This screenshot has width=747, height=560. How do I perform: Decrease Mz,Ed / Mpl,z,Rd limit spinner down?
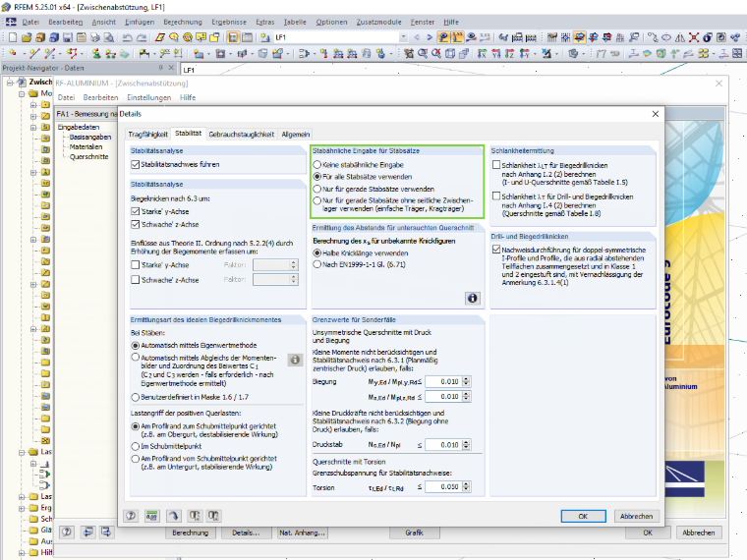coord(466,399)
